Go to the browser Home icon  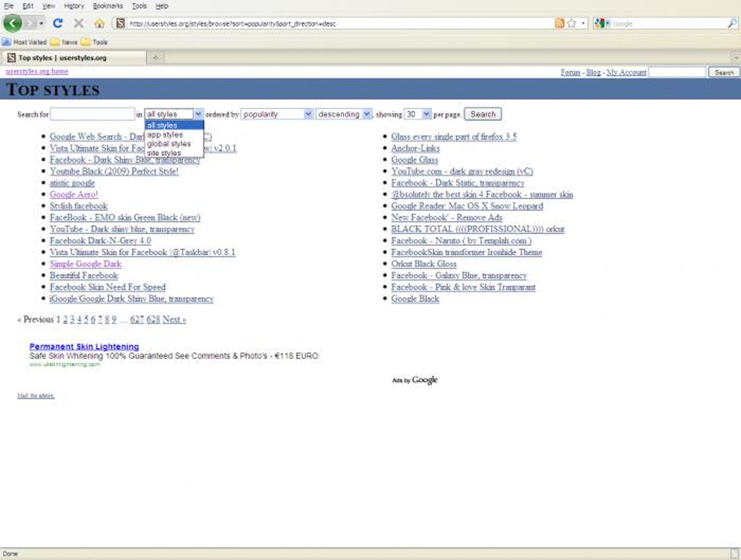[x=100, y=23]
